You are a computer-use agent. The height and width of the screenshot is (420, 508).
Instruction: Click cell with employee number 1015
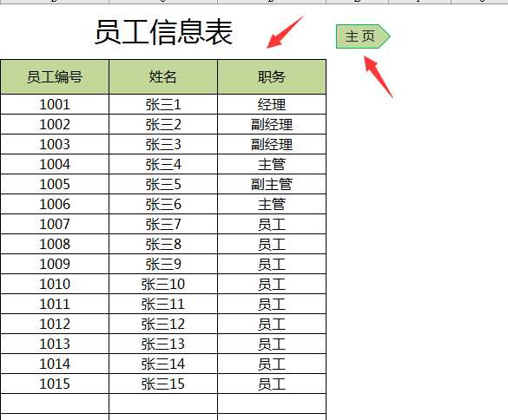pos(55,384)
